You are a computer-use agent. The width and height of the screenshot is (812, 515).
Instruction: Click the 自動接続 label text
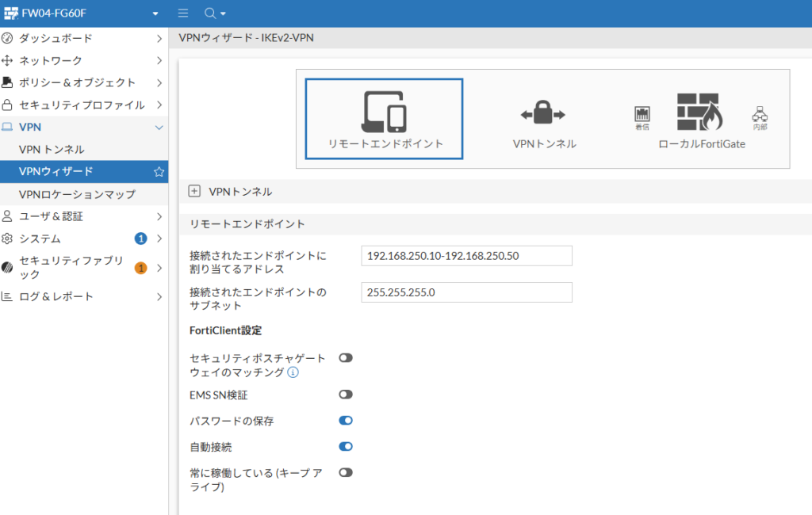coord(211,447)
